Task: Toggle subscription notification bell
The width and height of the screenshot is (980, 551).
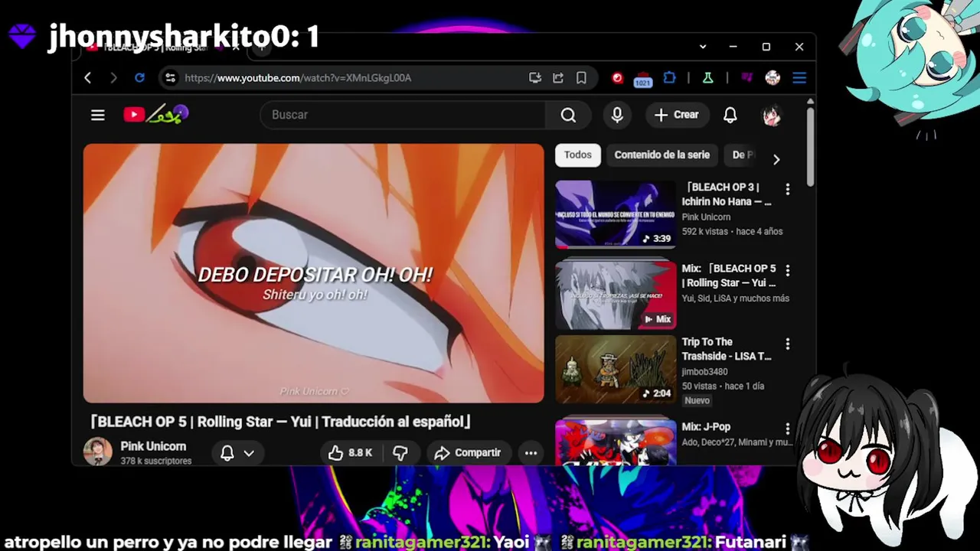Action: [x=227, y=453]
